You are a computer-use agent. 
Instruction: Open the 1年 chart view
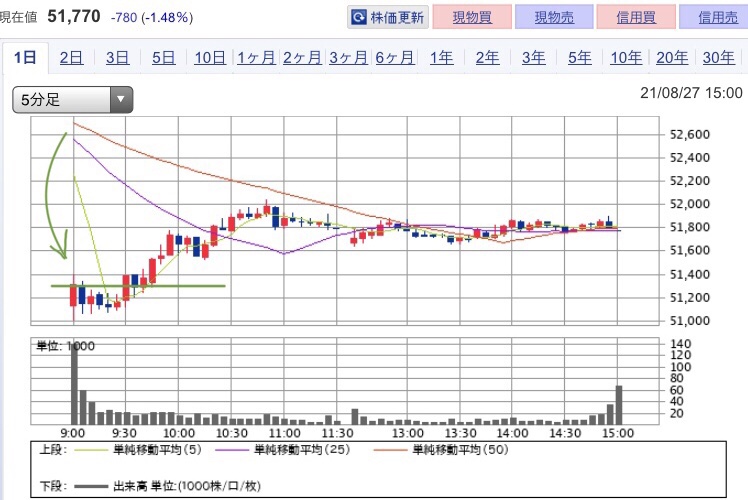[441, 58]
